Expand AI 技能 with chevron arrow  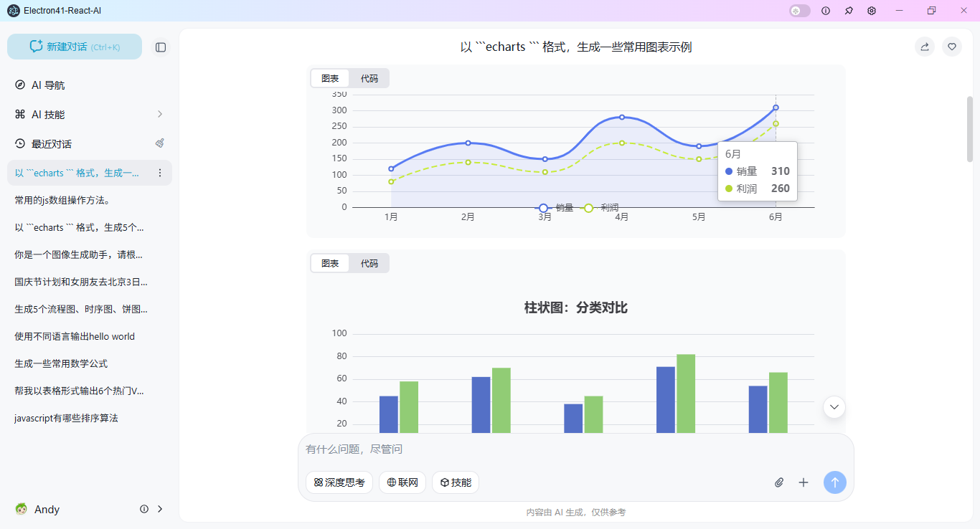[160, 114]
